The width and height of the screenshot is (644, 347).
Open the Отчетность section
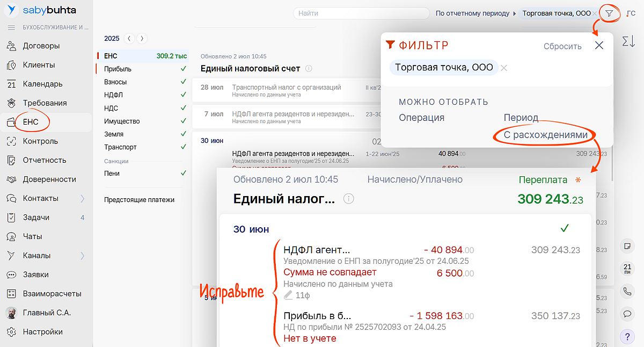[x=44, y=160]
